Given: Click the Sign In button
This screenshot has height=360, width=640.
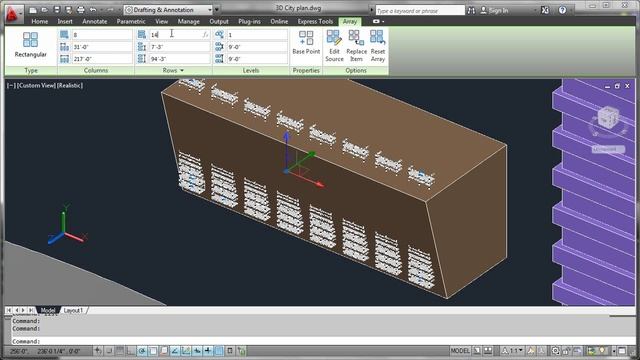Looking at the screenshot, I should [494, 11].
